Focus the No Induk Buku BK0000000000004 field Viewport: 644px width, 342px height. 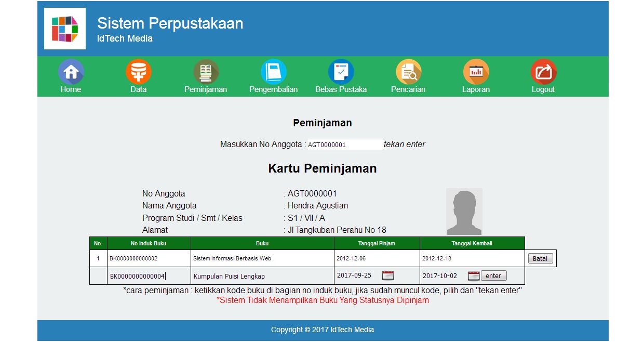[149, 276]
